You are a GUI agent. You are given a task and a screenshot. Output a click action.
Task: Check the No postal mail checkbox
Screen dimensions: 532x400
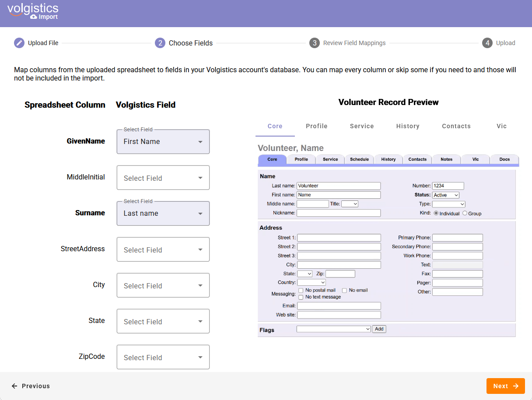coord(301,290)
